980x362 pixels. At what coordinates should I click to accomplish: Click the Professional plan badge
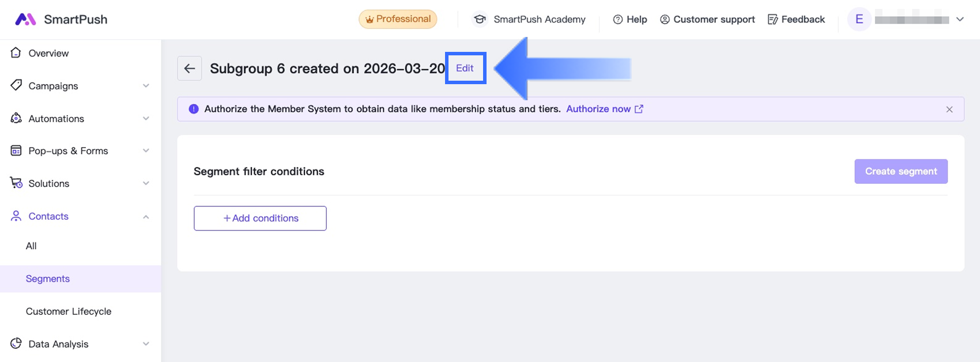398,19
